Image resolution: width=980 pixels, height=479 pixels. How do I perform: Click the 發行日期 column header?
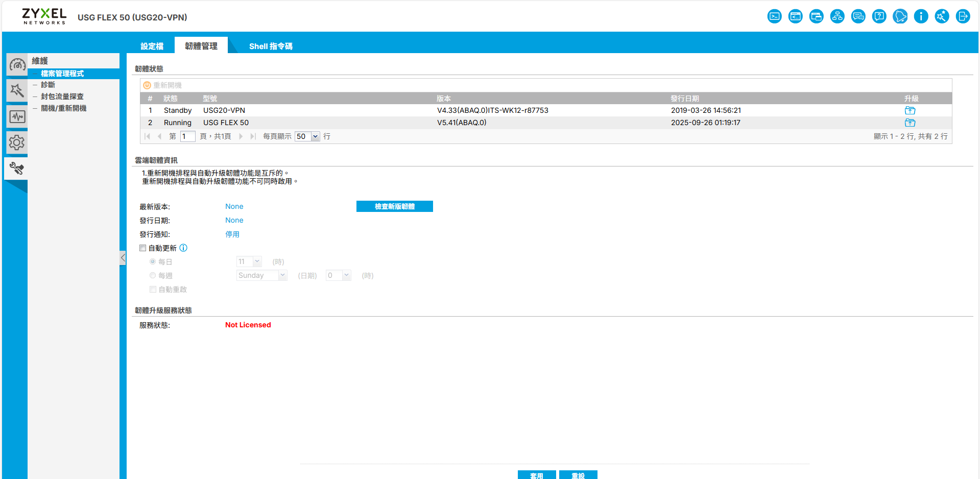[x=685, y=99]
